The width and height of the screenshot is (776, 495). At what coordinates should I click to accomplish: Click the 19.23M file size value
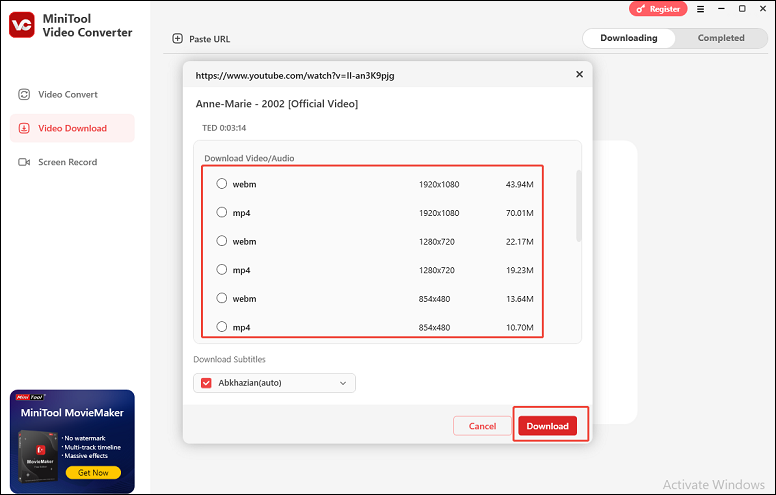coord(520,270)
